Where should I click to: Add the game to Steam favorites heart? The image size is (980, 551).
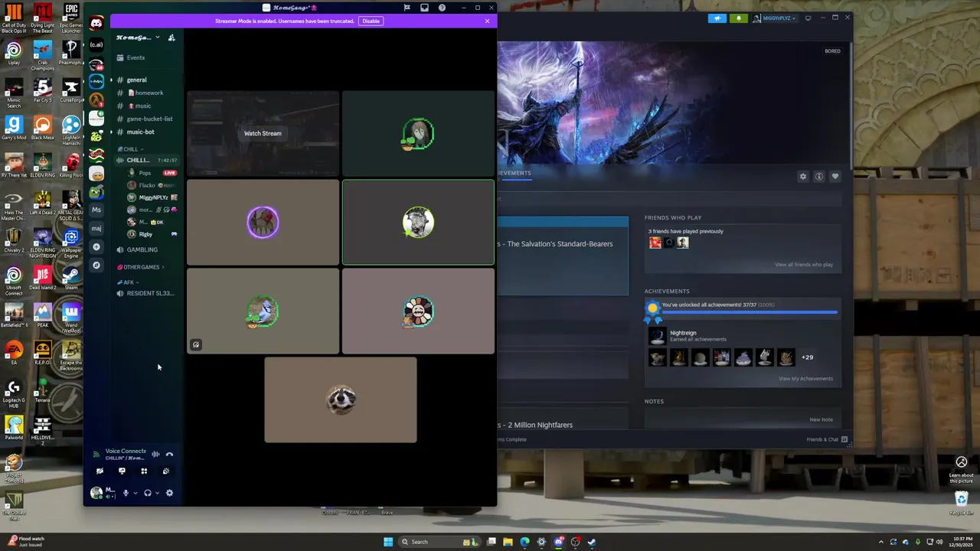835,177
